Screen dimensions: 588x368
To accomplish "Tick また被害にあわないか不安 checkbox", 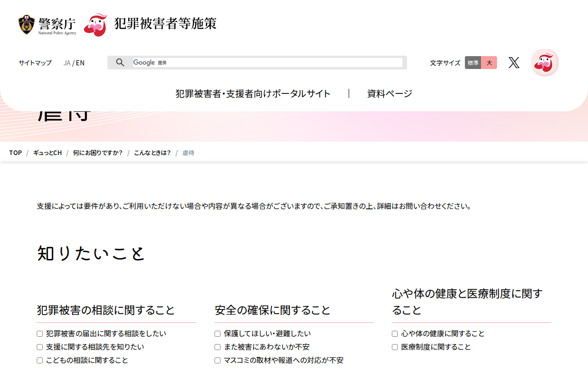I will 218,347.
